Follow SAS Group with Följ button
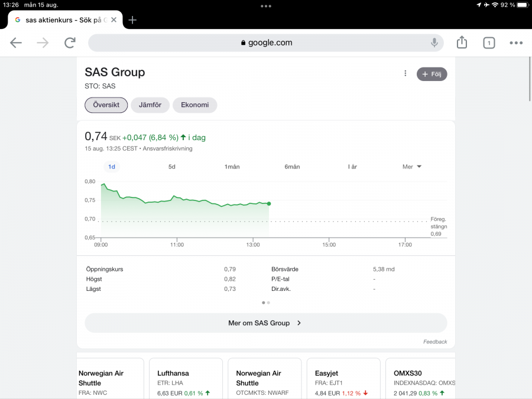Viewport: 532px width, 399px height. [432, 74]
